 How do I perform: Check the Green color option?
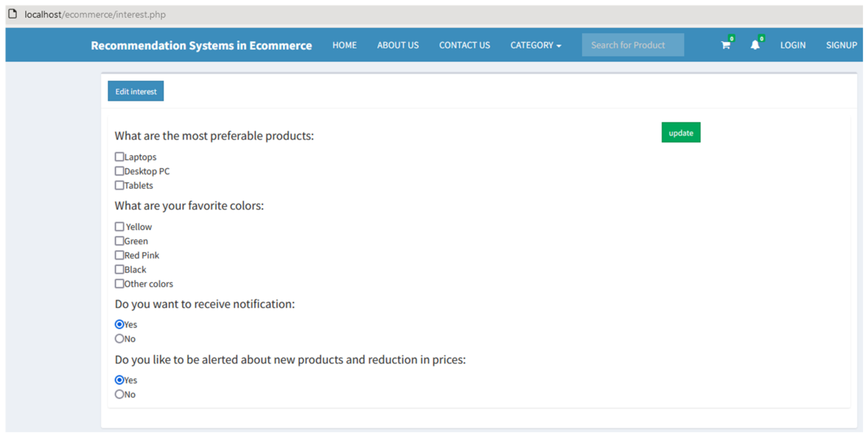[x=119, y=241]
